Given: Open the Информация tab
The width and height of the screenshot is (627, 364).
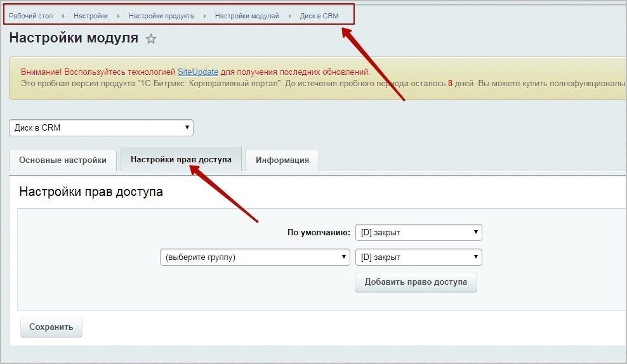Looking at the screenshot, I should [x=282, y=160].
